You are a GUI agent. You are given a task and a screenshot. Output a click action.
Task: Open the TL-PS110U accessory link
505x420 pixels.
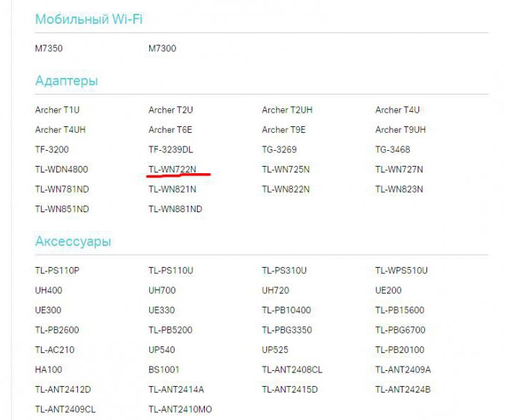click(171, 271)
